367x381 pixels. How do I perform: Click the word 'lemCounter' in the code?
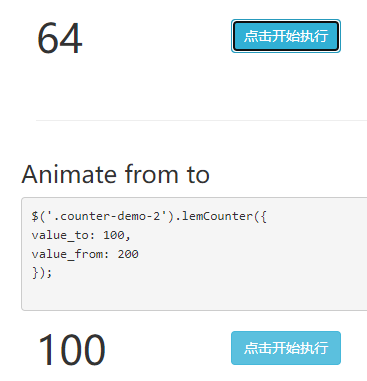coord(217,216)
